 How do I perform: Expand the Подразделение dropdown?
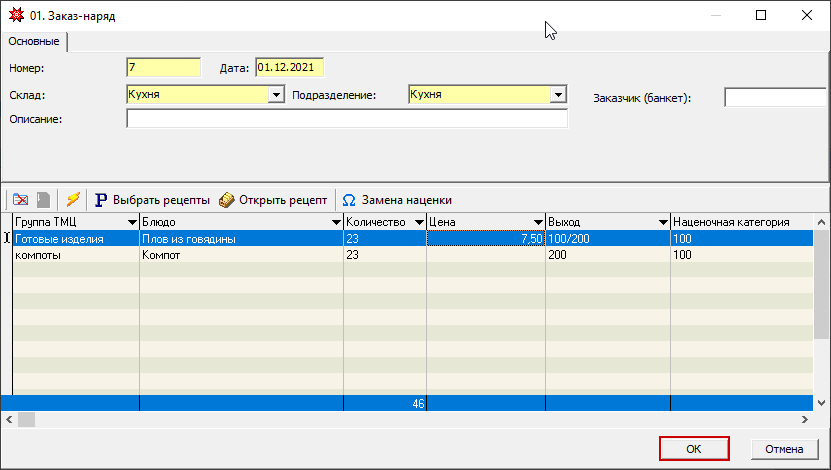pos(559,95)
